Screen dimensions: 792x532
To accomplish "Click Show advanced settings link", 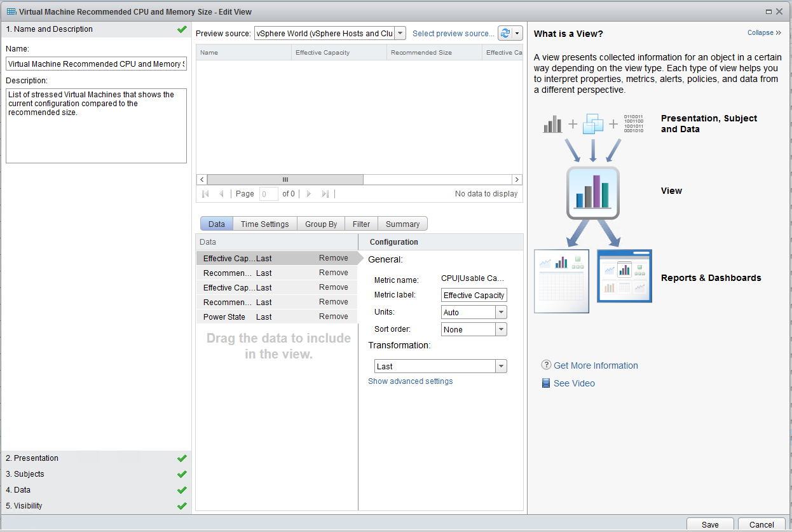I will [411, 381].
